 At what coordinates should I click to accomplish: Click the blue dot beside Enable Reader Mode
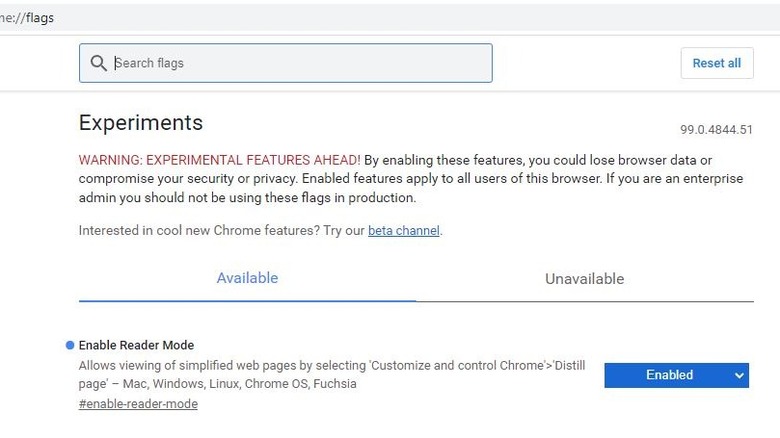point(70,345)
